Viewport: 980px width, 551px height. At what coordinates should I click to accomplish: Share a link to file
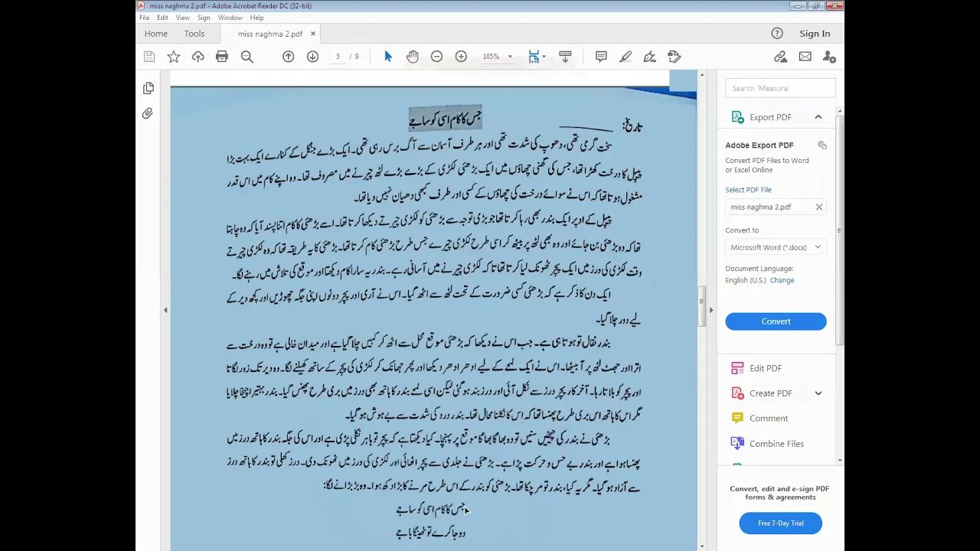(x=780, y=57)
